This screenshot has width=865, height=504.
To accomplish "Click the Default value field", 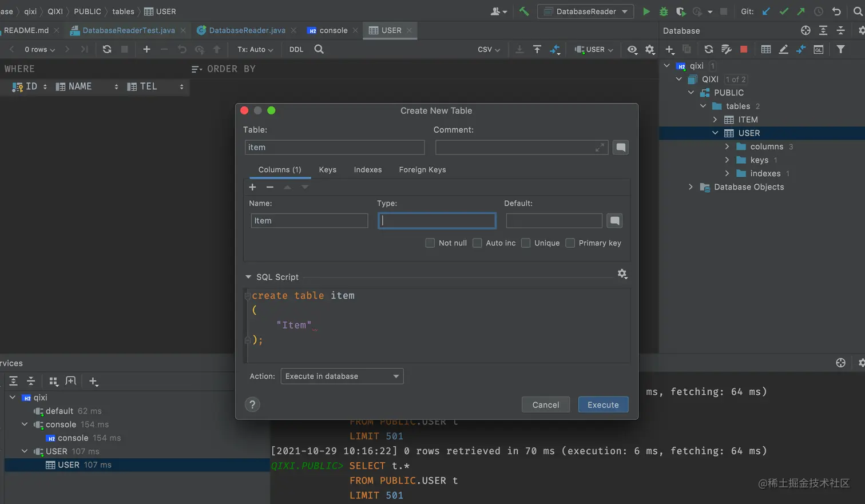I will pos(554,221).
